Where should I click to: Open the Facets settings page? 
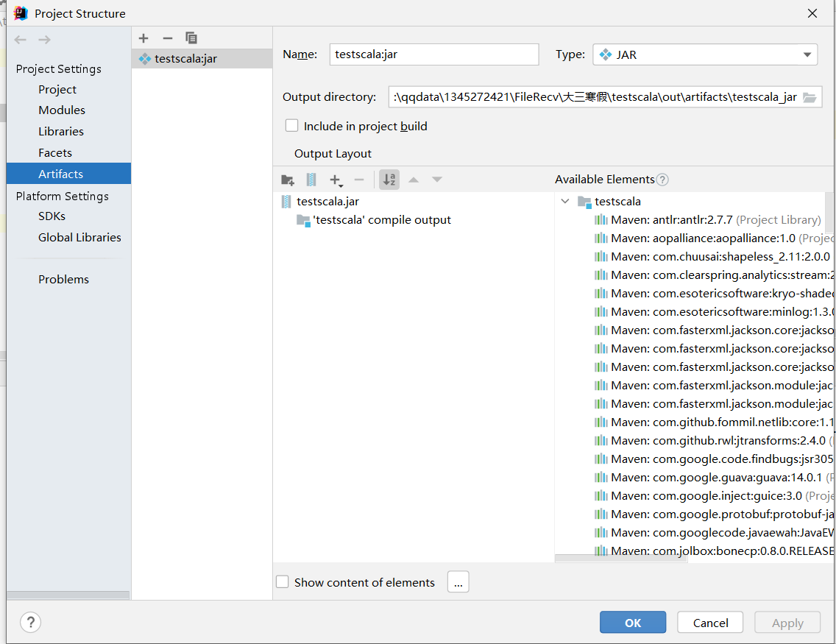pyautogui.click(x=55, y=153)
